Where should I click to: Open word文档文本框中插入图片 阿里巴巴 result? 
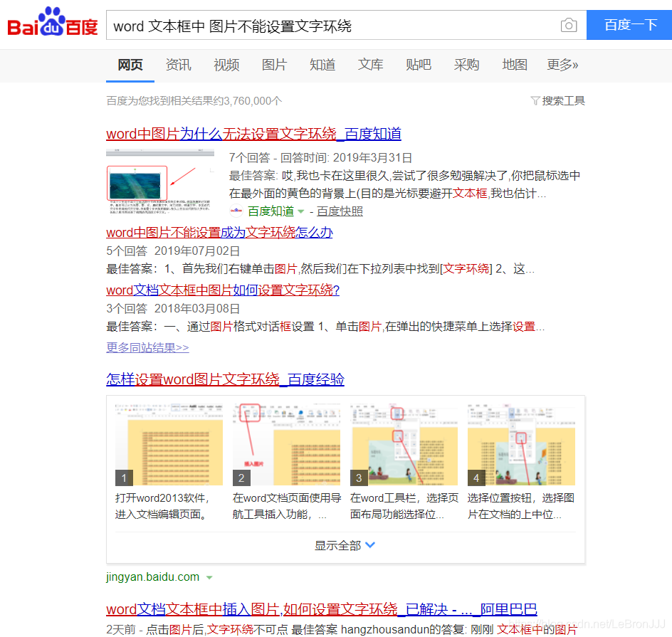(322, 609)
